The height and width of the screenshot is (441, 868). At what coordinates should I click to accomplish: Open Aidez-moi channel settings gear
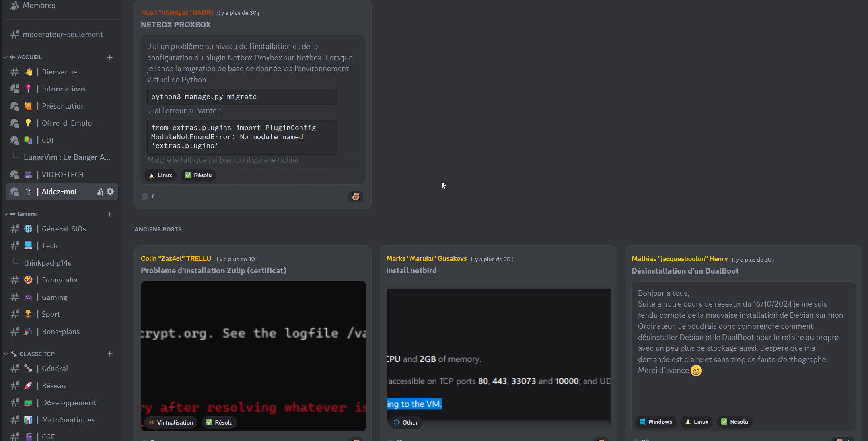(110, 192)
